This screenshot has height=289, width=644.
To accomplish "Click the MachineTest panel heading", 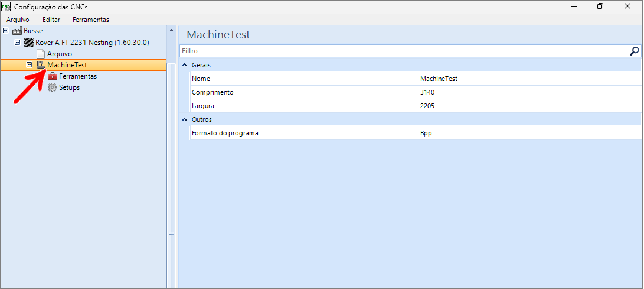I will pos(218,34).
